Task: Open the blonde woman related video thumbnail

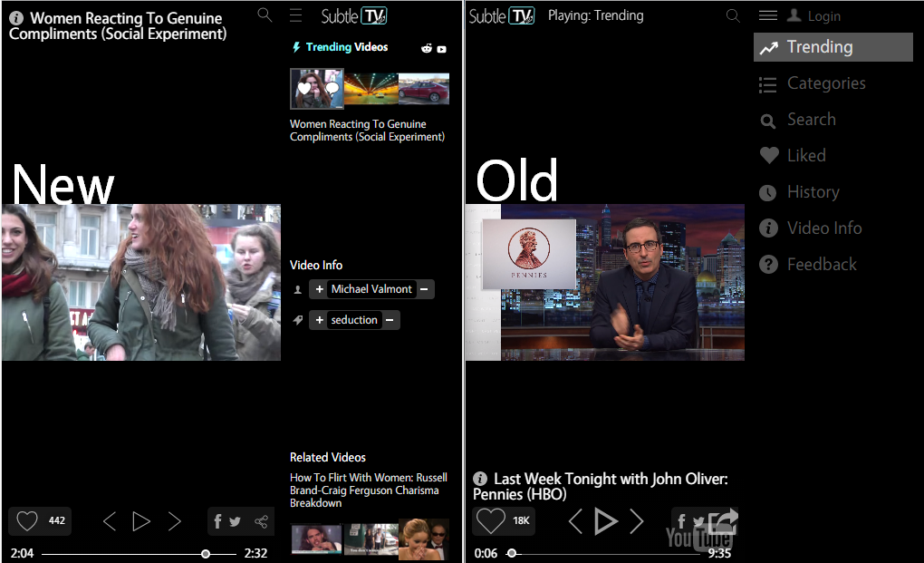Action: click(x=424, y=539)
